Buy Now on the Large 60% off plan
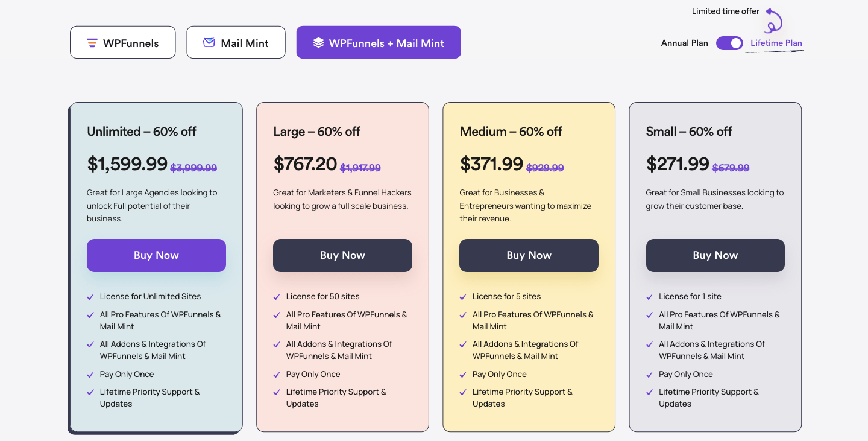The width and height of the screenshot is (868, 441). 342,255
